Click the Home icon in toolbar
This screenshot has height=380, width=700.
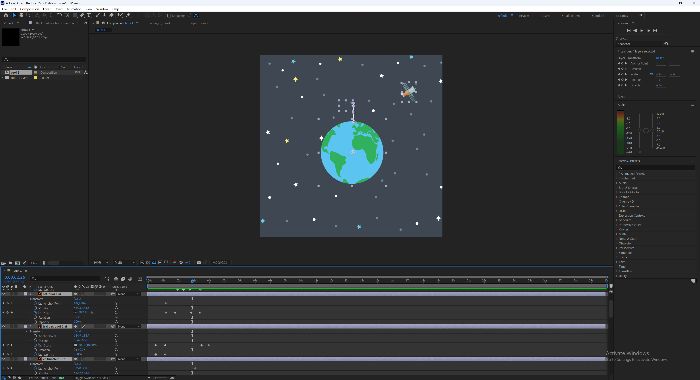5,15
